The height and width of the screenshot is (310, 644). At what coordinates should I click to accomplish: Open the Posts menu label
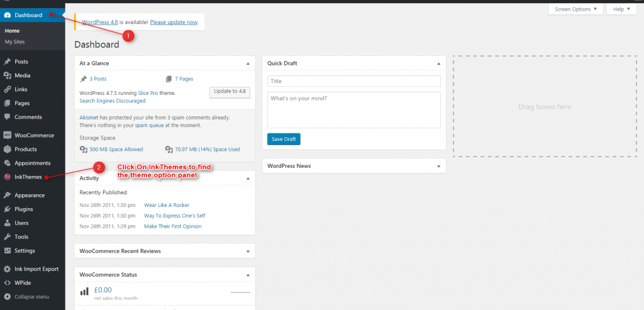coord(21,62)
